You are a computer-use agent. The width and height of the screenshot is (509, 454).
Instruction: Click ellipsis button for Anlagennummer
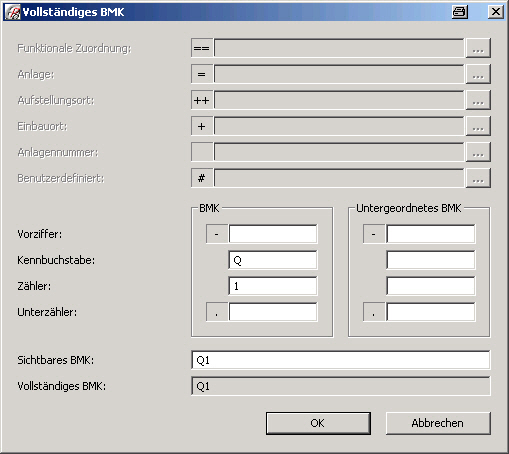pos(478,152)
